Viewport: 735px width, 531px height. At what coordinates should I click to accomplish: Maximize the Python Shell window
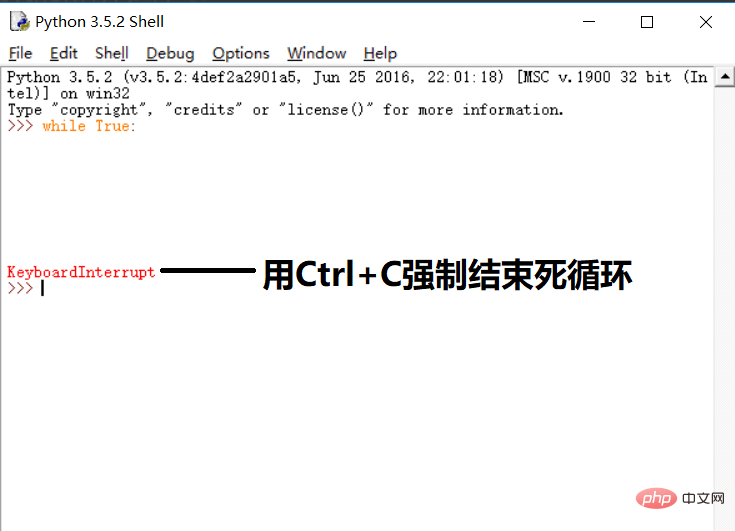tap(647, 22)
